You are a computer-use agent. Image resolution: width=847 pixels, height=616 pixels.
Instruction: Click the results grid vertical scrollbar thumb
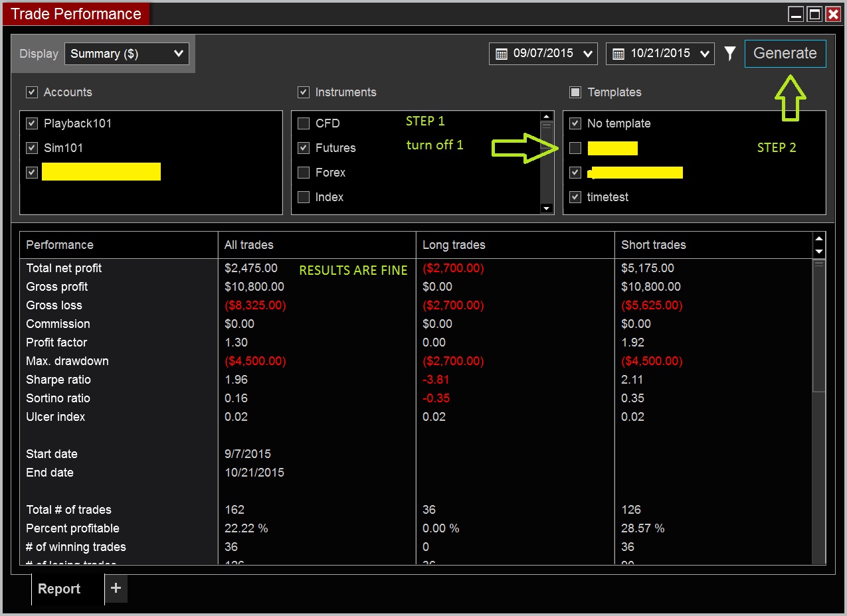tap(819, 325)
